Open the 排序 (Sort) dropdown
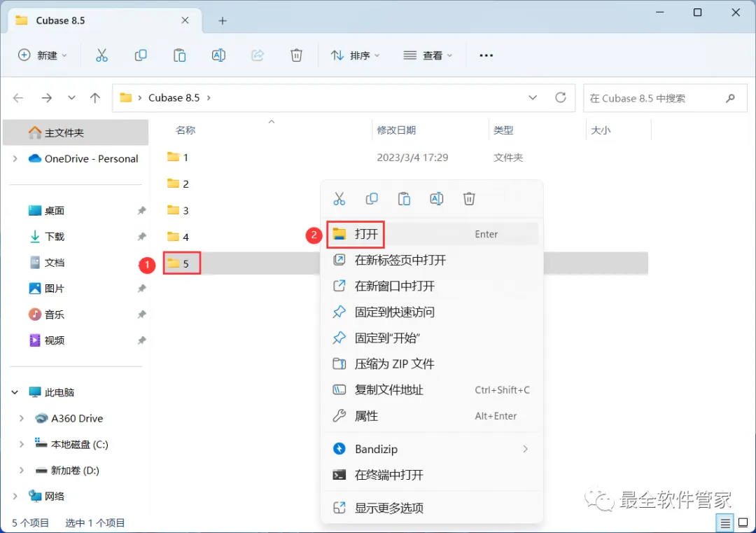The width and height of the screenshot is (756, 533). click(x=356, y=55)
